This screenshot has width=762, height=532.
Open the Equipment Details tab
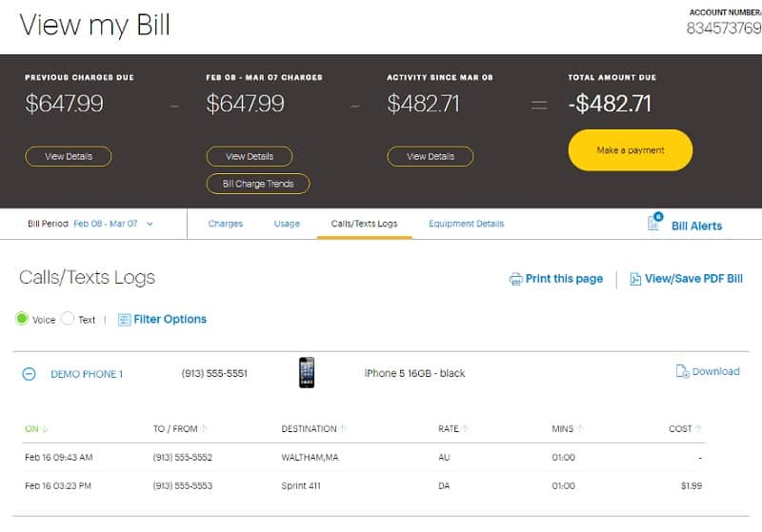pyautogui.click(x=466, y=224)
